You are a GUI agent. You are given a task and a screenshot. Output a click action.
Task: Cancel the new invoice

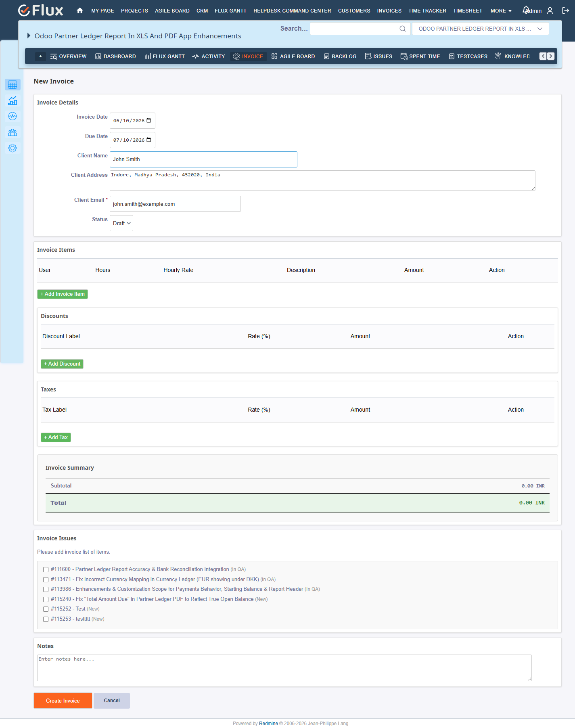(x=112, y=701)
